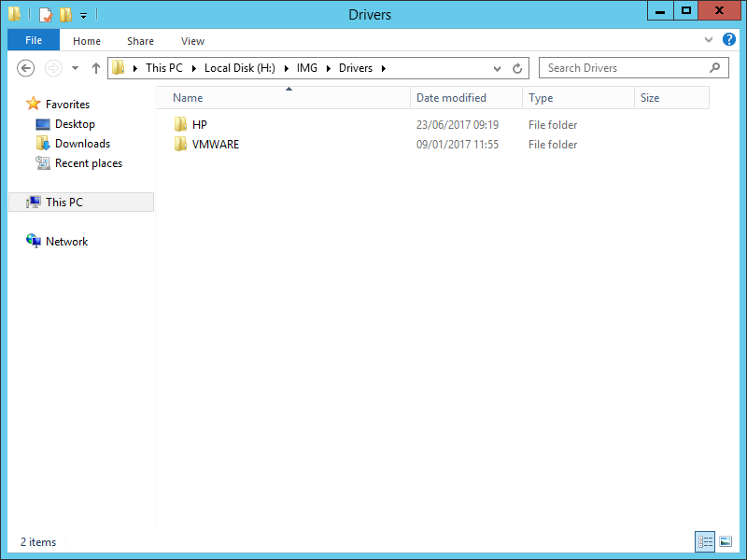Viewport: 747px width, 560px height.
Task: Sort by the Size column header
Action: [671, 98]
